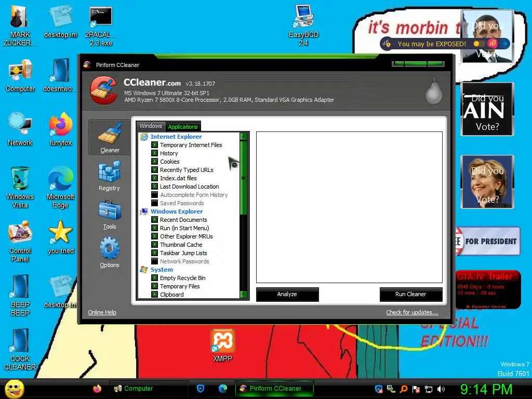This screenshot has height=399, width=532.
Task: Click the shield icon in taskbar
Action: coord(201,389)
